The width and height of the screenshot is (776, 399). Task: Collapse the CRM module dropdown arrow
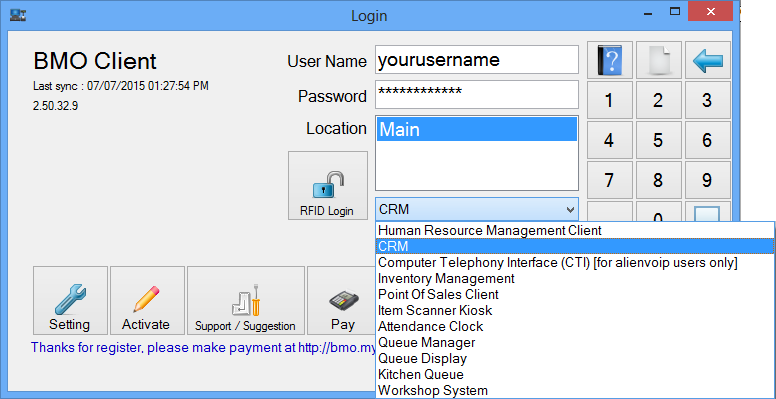click(569, 209)
